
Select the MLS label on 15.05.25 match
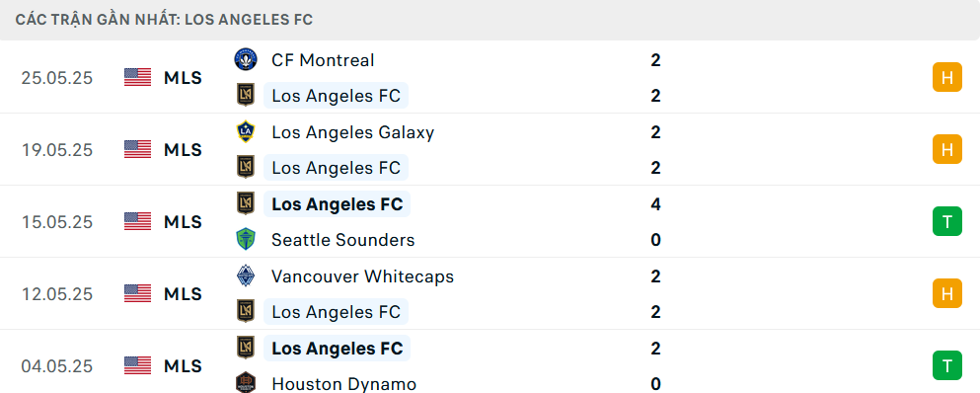tap(184, 222)
